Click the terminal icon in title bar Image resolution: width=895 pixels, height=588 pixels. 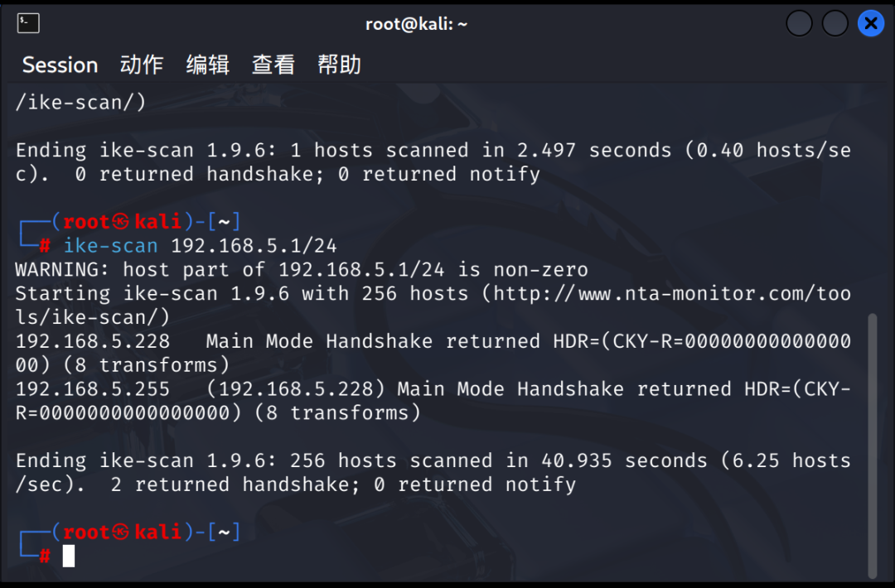coord(29,23)
